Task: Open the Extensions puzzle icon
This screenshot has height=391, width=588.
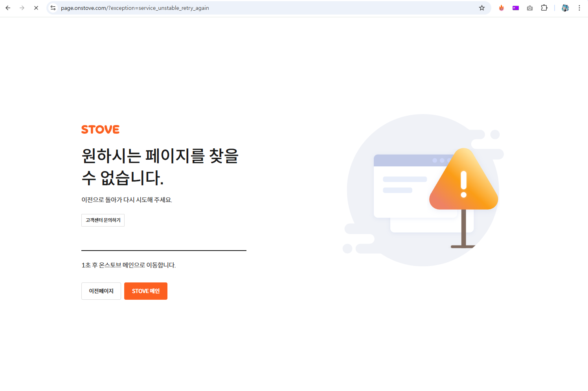Action: [544, 8]
